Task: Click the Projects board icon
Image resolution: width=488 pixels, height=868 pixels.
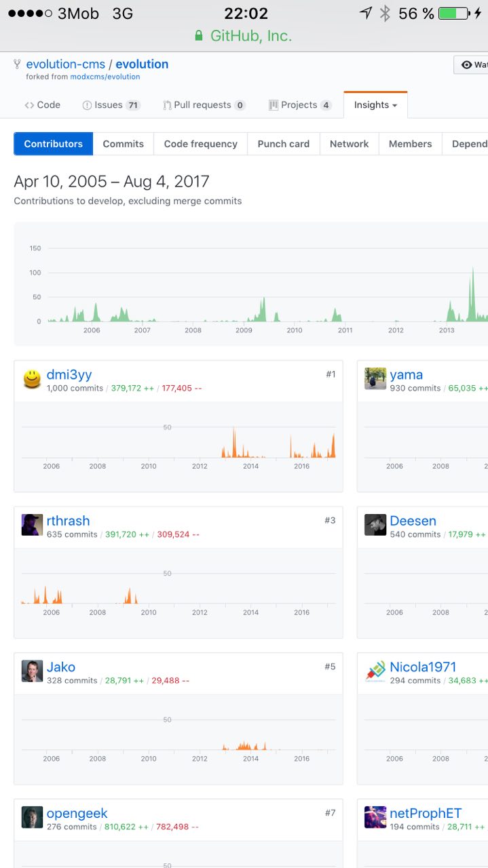Action: pos(274,105)
